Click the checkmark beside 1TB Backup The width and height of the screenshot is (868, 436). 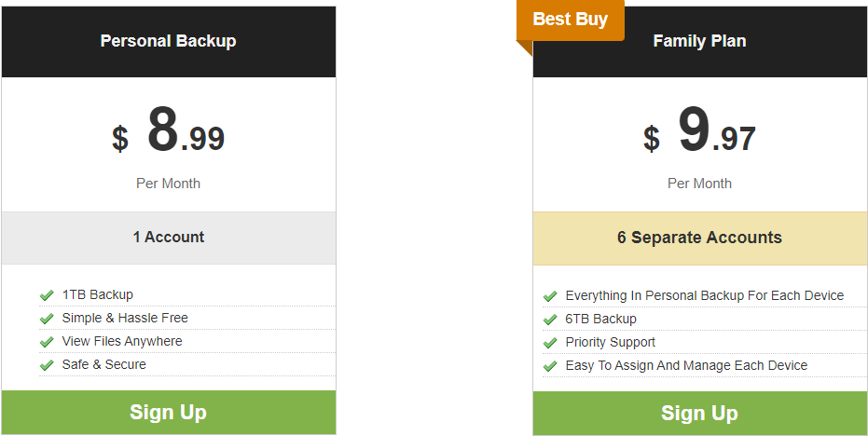click(x=47, y=295)
